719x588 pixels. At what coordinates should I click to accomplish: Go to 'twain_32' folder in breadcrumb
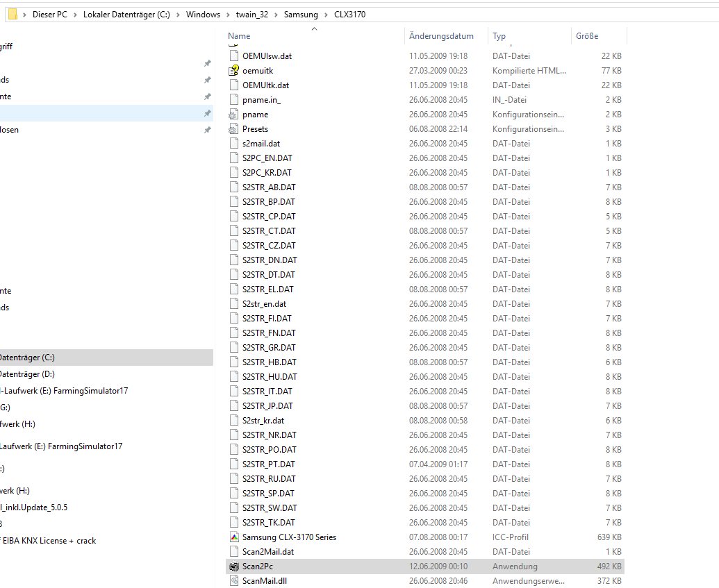point(251,15)
